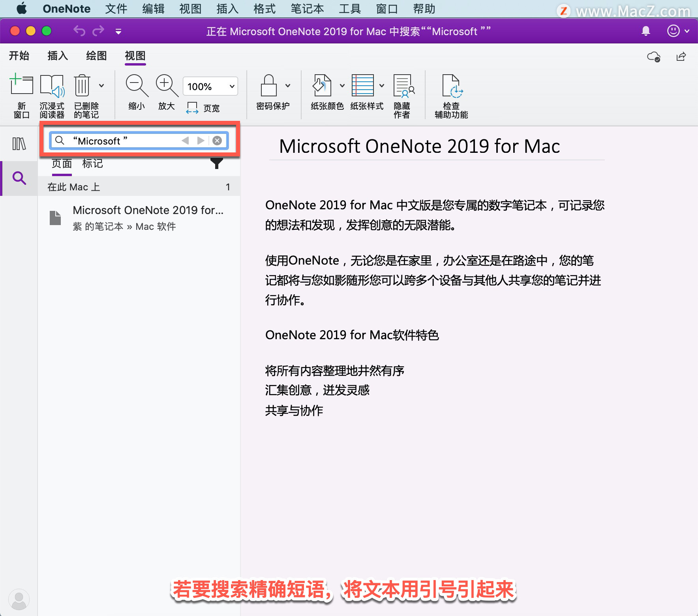Image resolution: width=698 pixels, height=616 pixels.
Task: Switch to the 页面 results tab
Action: tap(62, 163)
